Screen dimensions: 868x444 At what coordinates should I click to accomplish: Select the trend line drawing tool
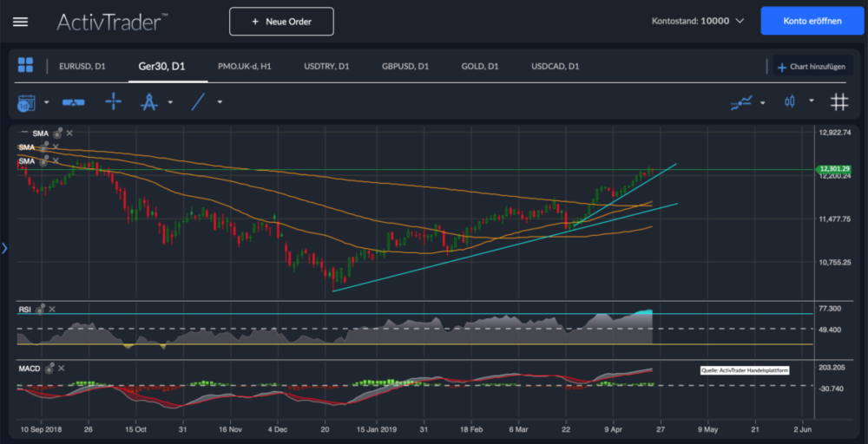tap(198, 101)
